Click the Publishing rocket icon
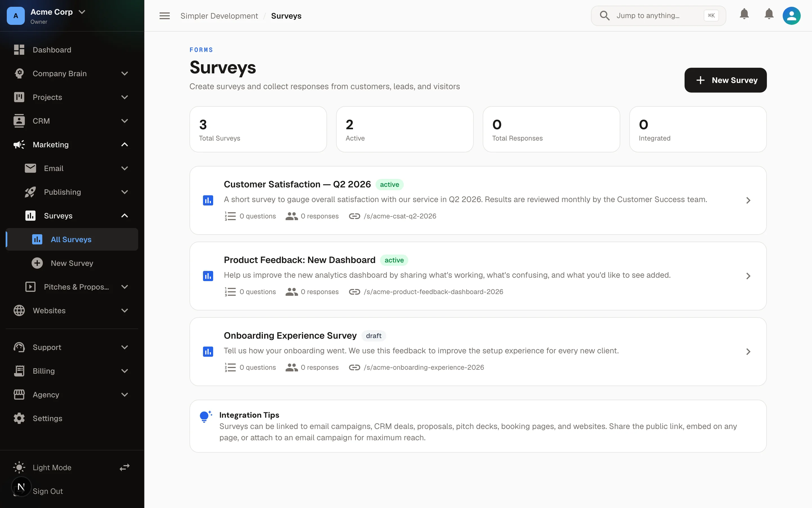The image size is (812, 508). (x=30, y=192)
